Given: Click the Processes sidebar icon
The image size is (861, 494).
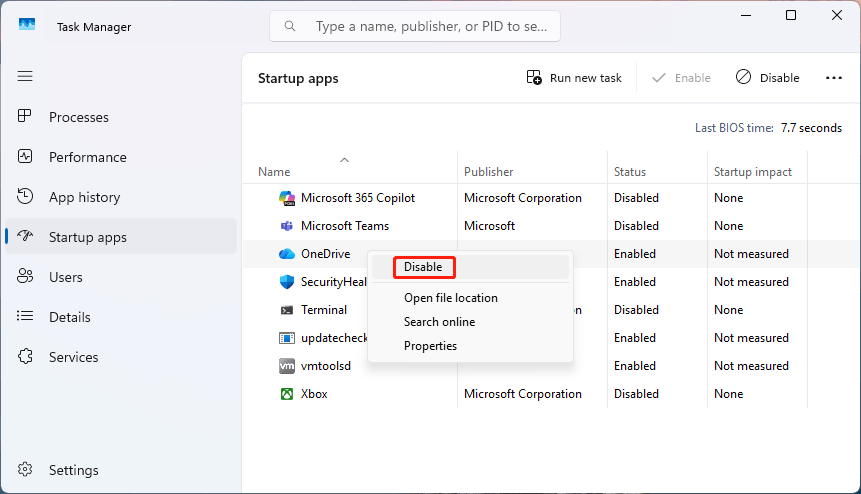Looking at the screenshot, I should [x=25, y=116].
